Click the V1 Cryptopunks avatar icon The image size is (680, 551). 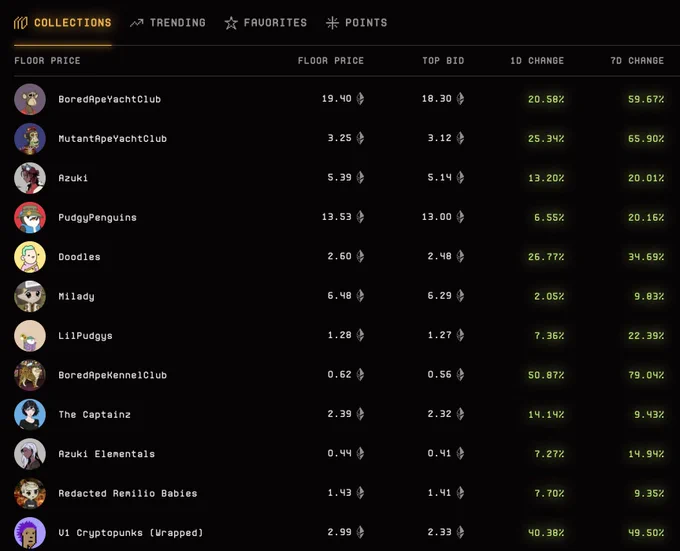pos(30,533)
